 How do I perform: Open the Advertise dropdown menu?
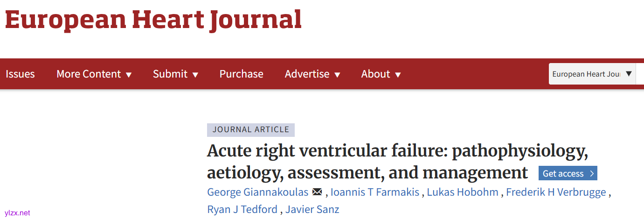312,74
